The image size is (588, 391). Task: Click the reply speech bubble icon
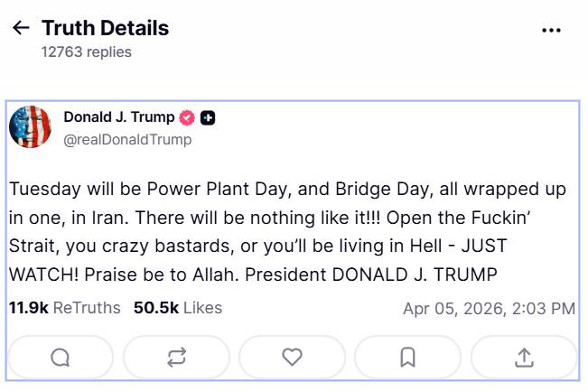(x=61, y=358)
